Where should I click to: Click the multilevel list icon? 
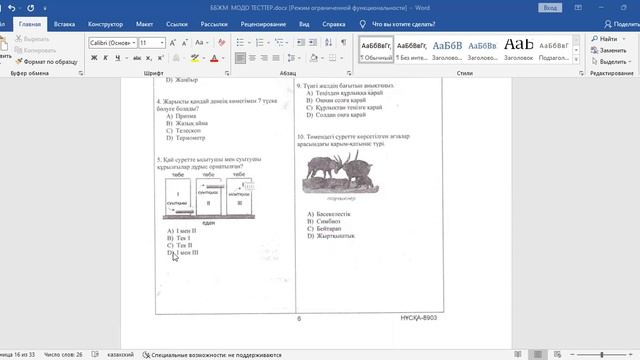279,42
